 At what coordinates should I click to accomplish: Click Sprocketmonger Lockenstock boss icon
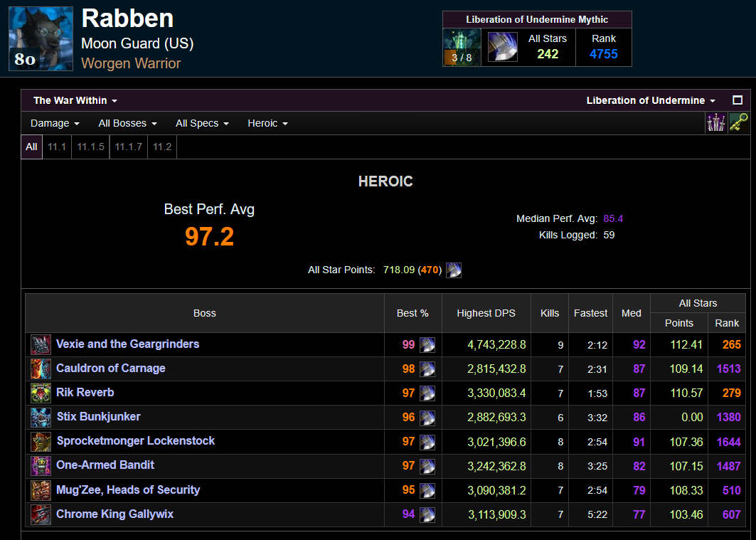pyautogui.click(x=41, y=442)
